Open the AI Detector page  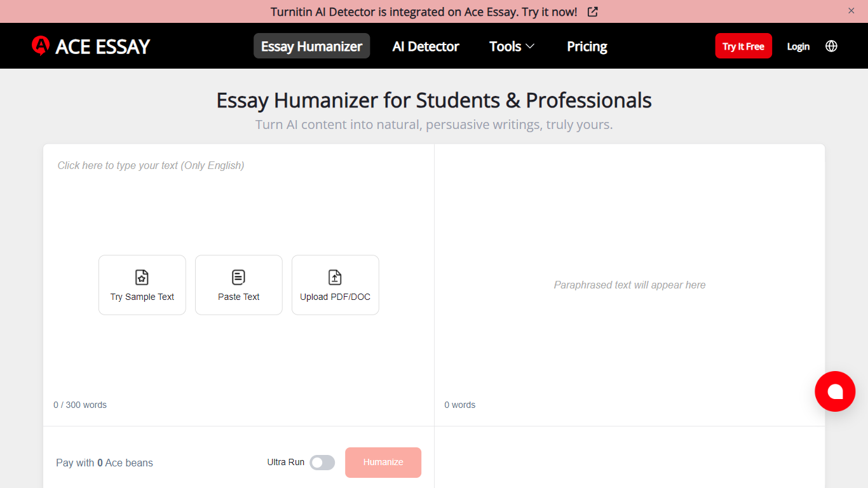426,46
